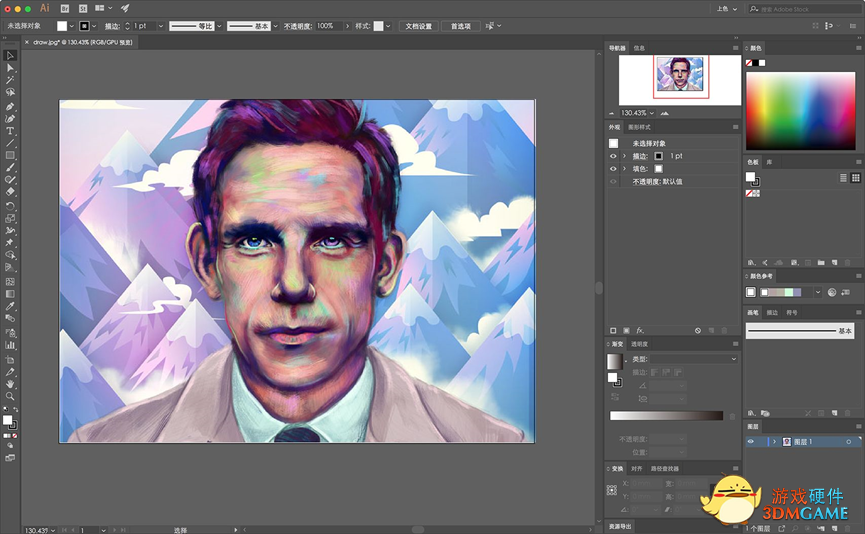The height and width of the screenshot is (534, 865).
Task: Select the Shape Builder tool
Action: pyautogui.click(x=10, y=255)
